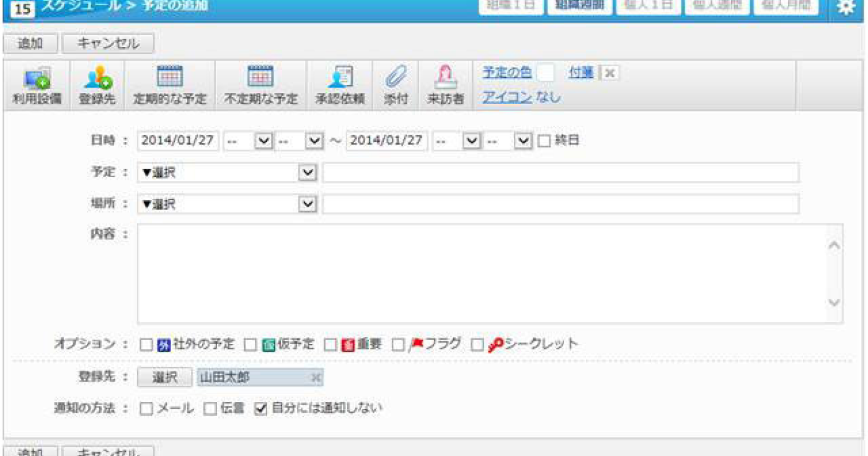Open the end hour dropdown
Image resolution: width=868 pixels, height=456 pixels.
tap(457, 141)
